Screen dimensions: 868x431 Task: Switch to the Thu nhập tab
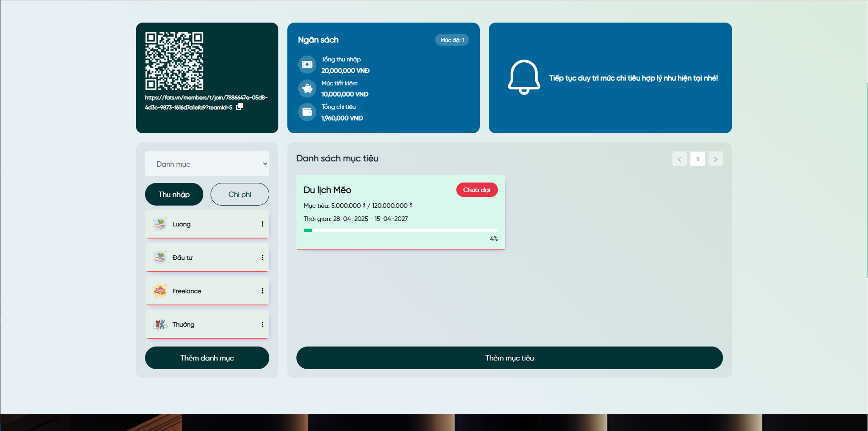[174, 194]
